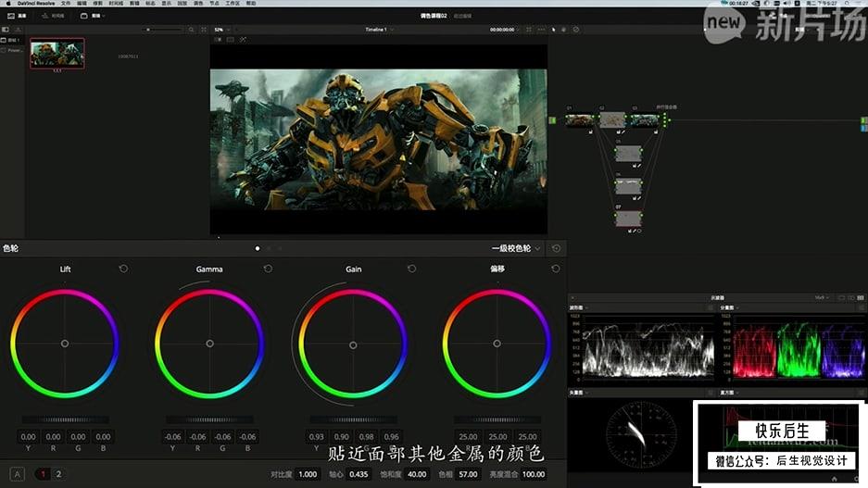Screen dimensions: 868x488
Task: Open parade scope settings icon
Action: click(861, 307)
